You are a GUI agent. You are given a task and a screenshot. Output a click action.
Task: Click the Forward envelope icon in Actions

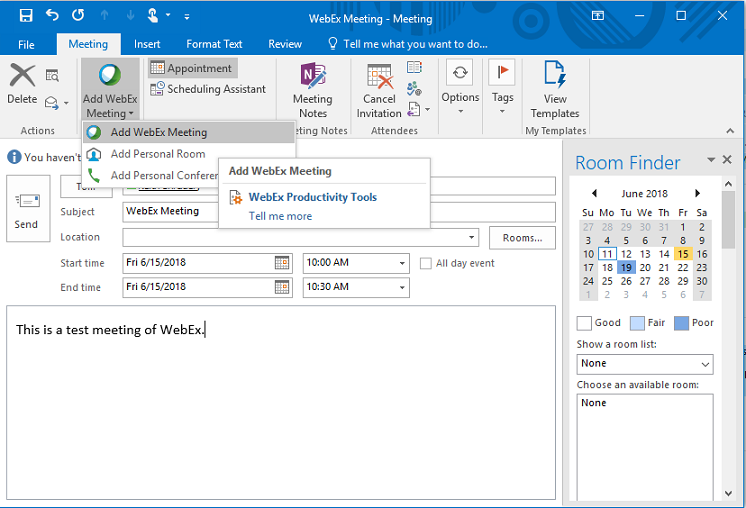tap(51, 103)
